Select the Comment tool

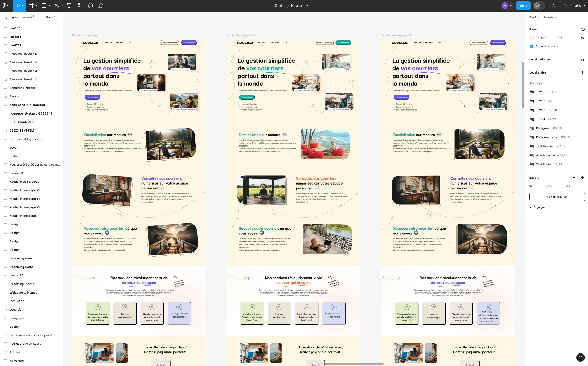click(101, 6)
